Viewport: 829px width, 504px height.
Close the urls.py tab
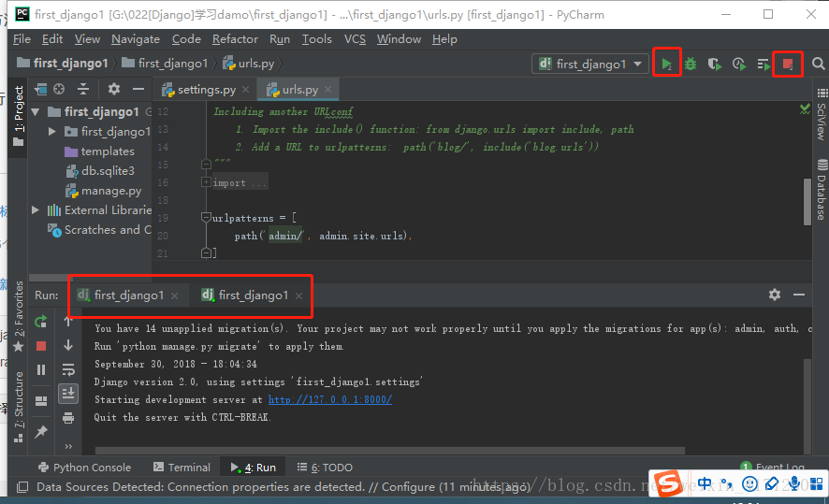click(327, 90)
